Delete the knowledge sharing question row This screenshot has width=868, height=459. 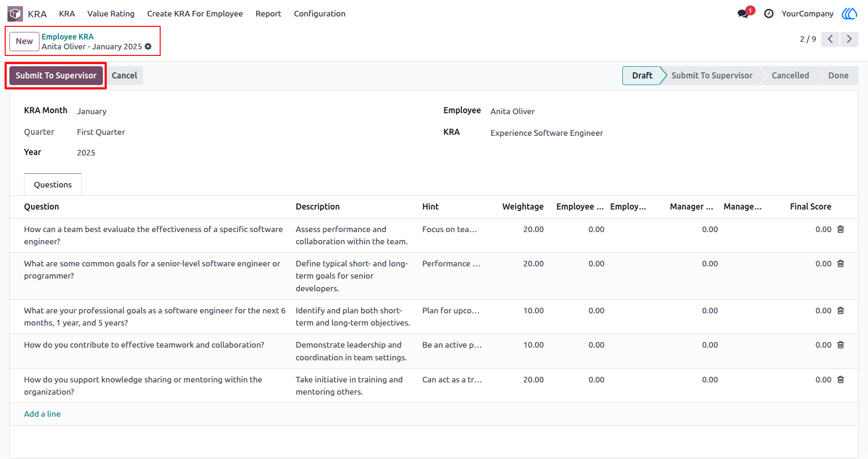[841, 380]
